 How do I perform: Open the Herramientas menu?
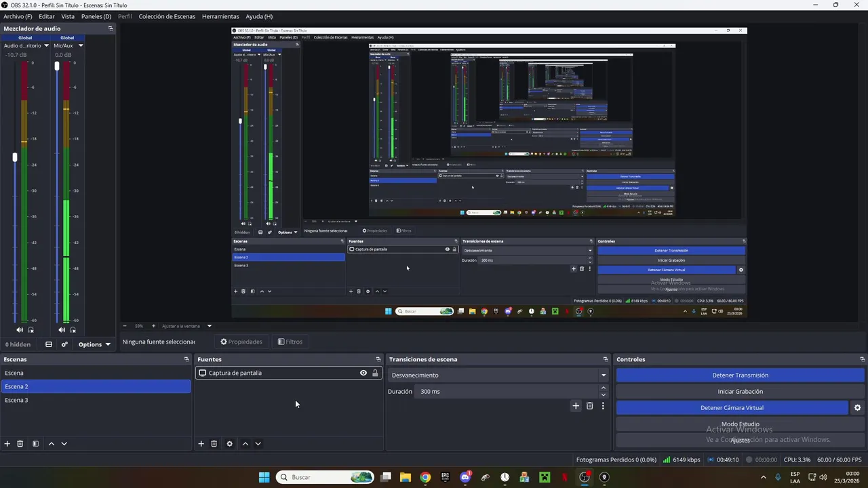point(220,16)
